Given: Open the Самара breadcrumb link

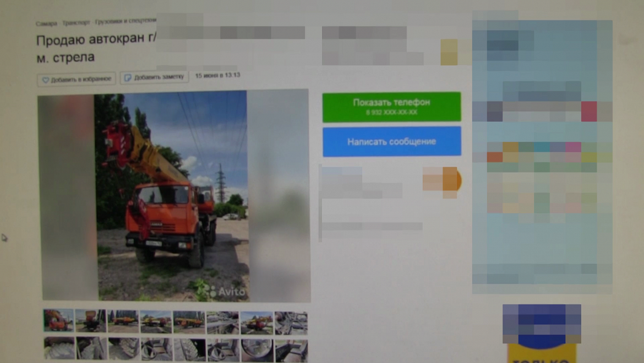Looking at the screenshot, I should pos(46,24).
